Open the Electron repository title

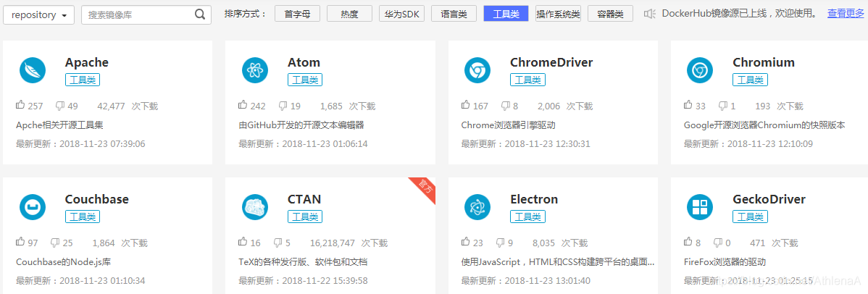(534, 199)
